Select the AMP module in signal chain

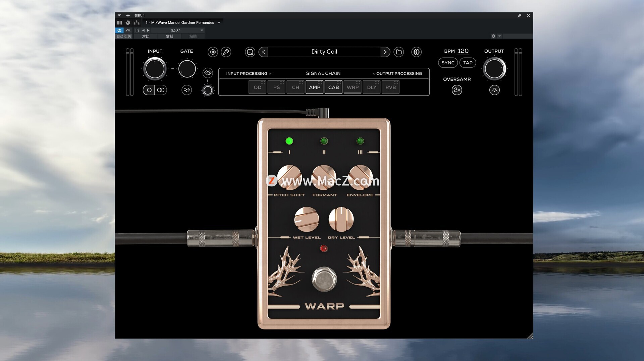tap(314, 87)
